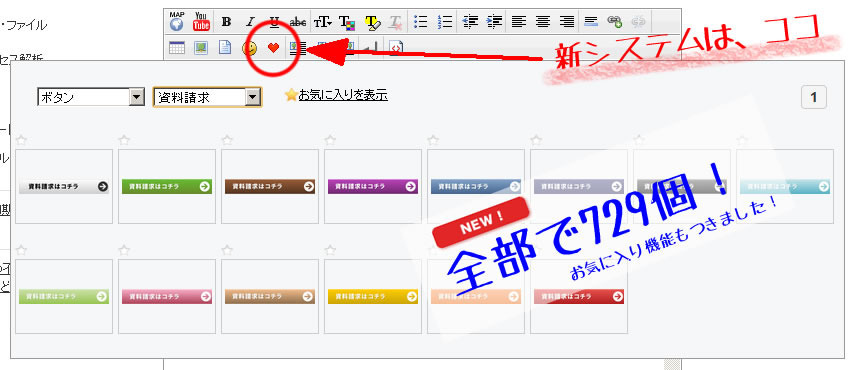The image size is (855, 370).
Task: Center-align the text
Action: click(543, 22)
